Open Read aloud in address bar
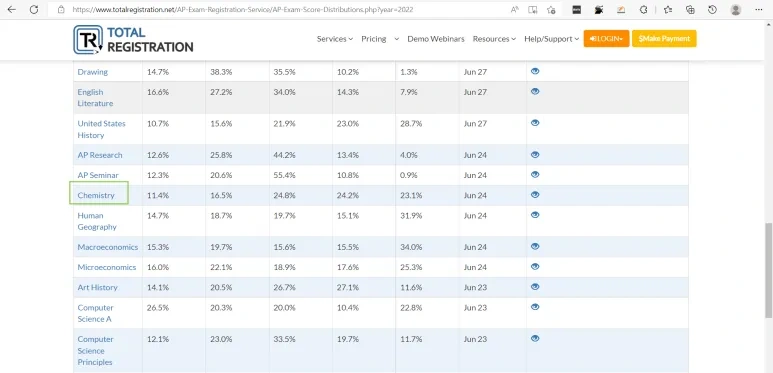The image size is (773, 373). tap(515, 9)
